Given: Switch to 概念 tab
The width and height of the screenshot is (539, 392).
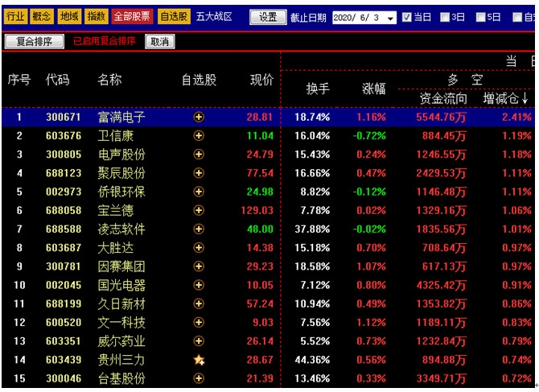Looking at the screenshot, I should tap(42, 16).
